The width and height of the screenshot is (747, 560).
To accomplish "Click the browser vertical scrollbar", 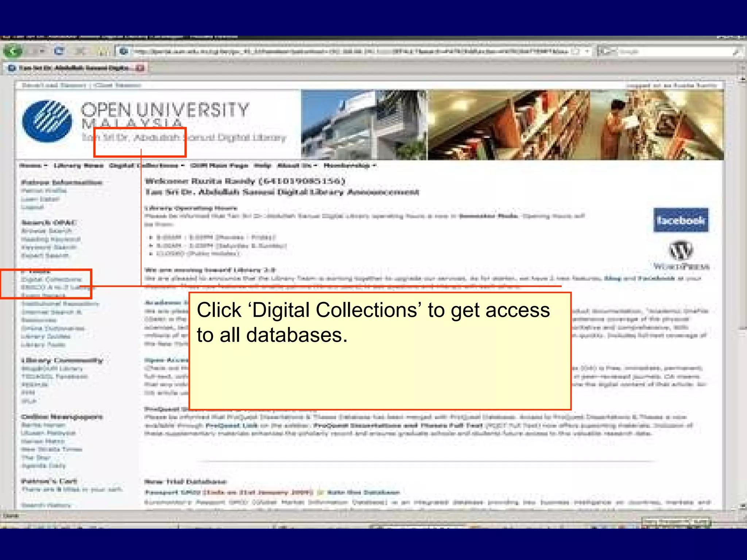I will pyautogui.click(x=743, y=292).
